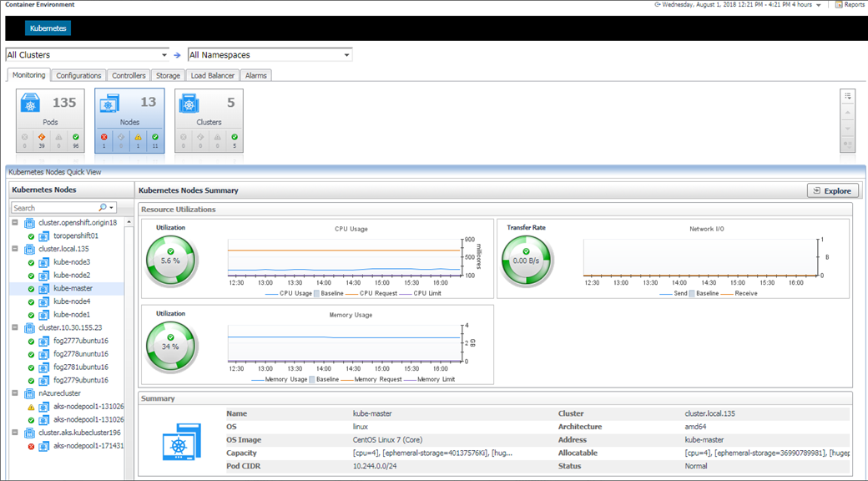Viewport: 868px width, 481px height.
Task: Click the CPU Request legend entry
Action: click(x=372, y=293)
